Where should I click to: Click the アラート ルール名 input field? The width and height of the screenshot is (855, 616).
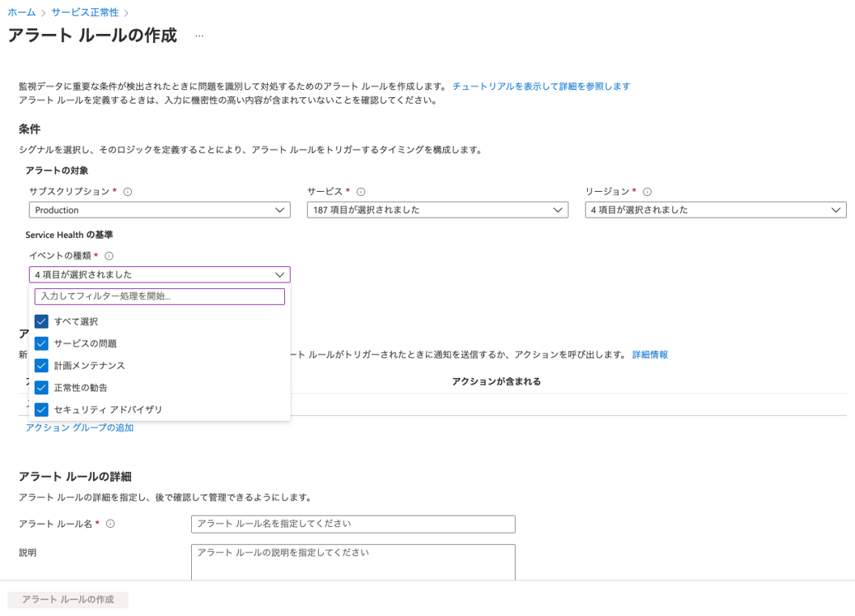click(353, 524)
